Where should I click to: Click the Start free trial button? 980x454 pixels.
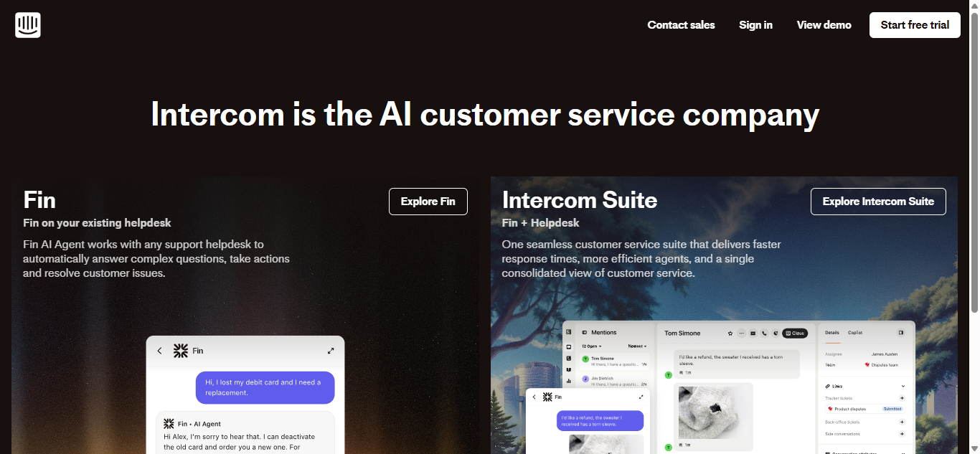[915, 25]
